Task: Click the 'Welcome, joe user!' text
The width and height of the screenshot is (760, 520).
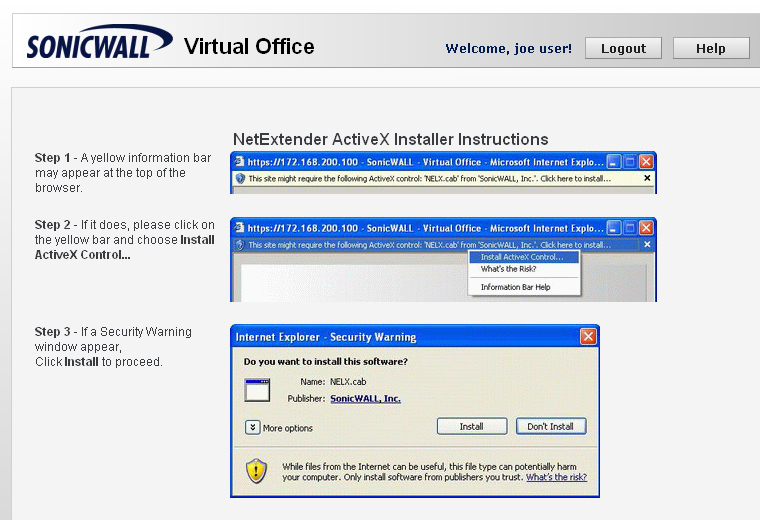Action: pos(508,48)
